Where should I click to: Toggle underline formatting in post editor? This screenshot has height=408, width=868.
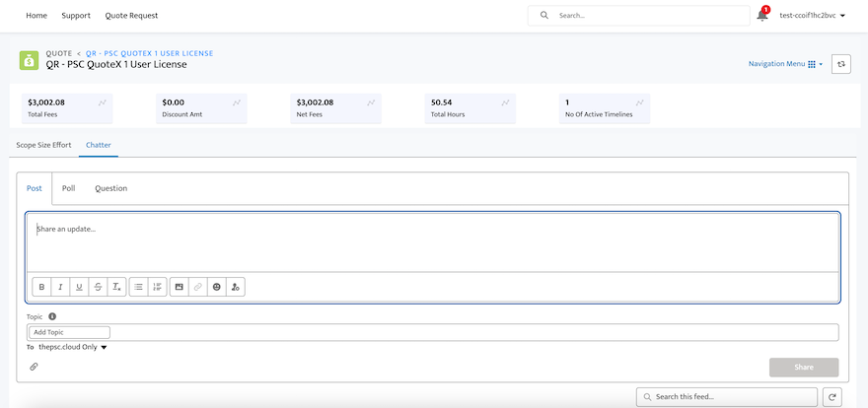pos(79,287)
